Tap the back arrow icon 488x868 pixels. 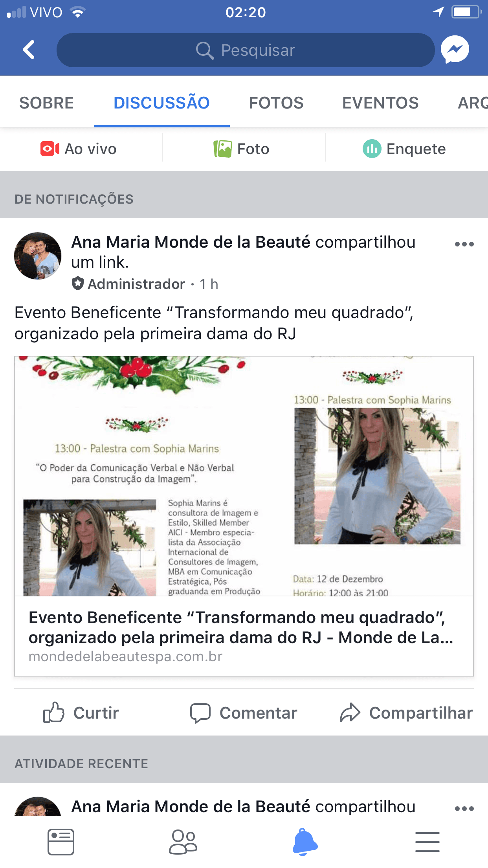29,50
